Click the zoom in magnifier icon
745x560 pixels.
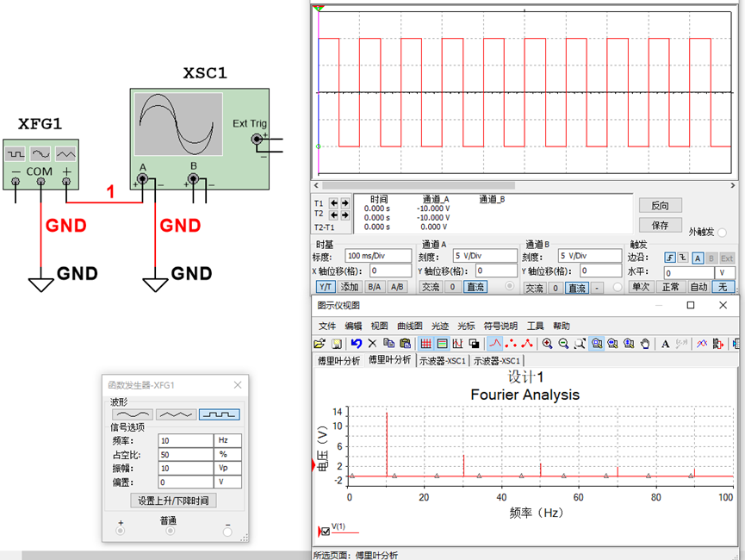click(547, 343)
